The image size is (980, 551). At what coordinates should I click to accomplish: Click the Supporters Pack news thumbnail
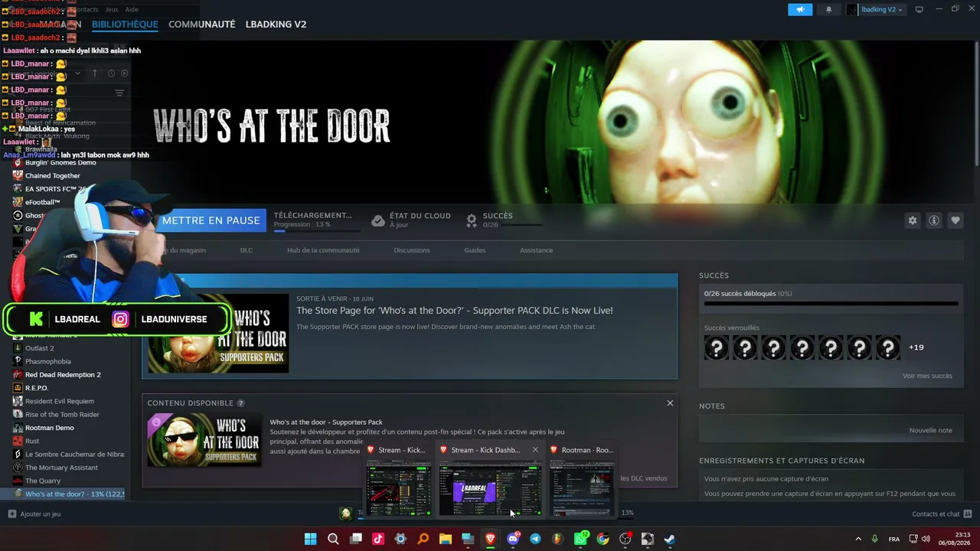218,334
